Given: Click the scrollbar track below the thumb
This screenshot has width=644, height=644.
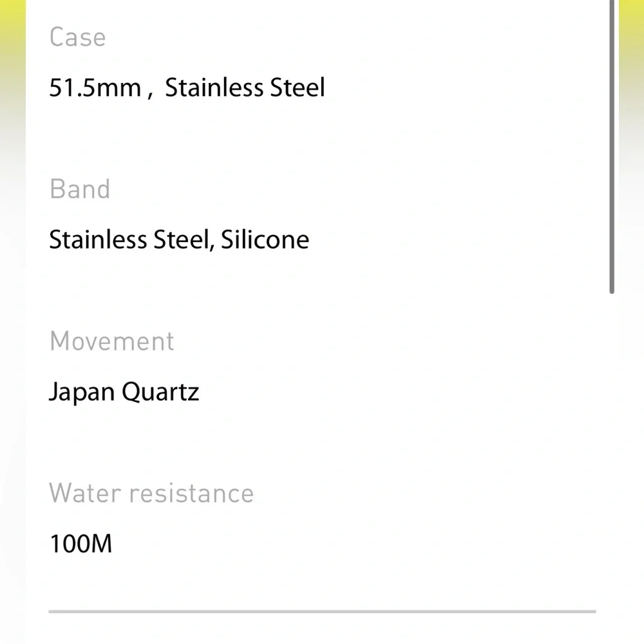Looking at the screenshot, I should coord(612,451).
